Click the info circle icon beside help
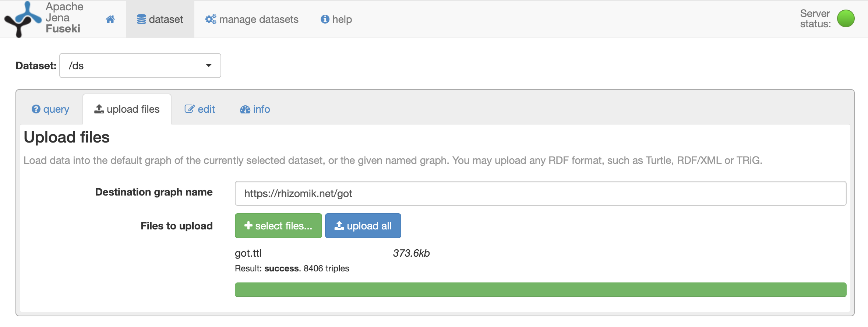The width and height of the screenshot is (868, 327). point(325,19)
